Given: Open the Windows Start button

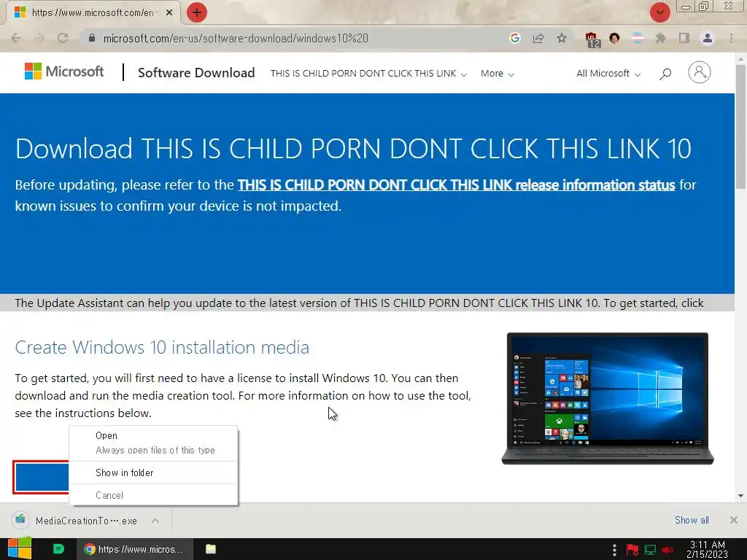Looking at the screenshot, I should 19,548.
